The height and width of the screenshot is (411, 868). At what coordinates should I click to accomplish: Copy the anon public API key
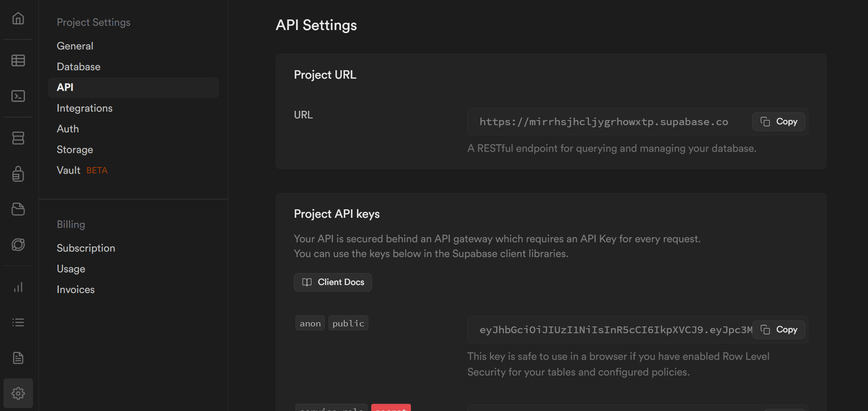pos(778,329)
